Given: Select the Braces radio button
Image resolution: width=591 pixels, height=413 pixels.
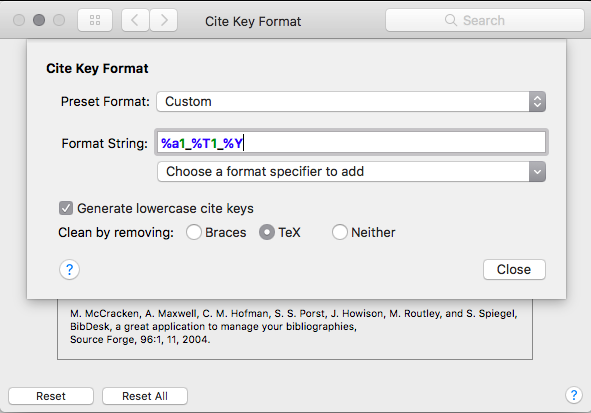Looking at the screenshot, I should (194, 232).
